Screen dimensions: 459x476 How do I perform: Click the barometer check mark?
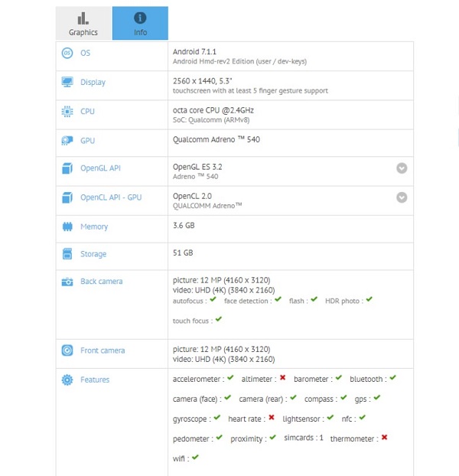coord(339,377)
